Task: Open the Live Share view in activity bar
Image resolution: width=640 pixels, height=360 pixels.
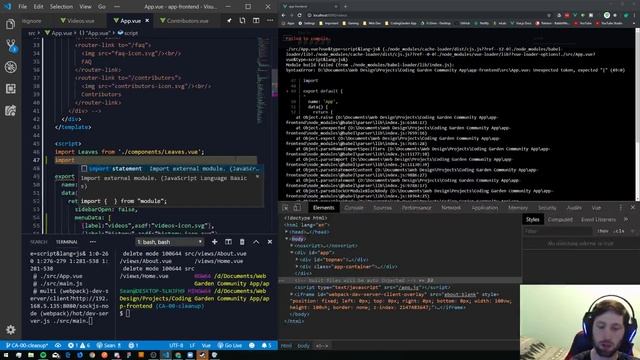Action: (11, 110)
